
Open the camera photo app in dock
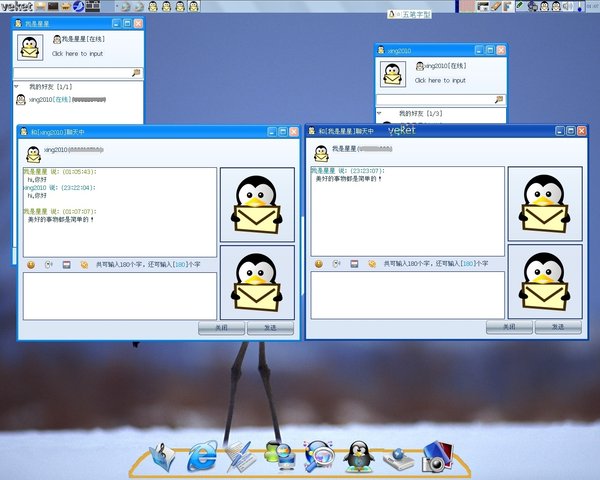tap(438, 456)
